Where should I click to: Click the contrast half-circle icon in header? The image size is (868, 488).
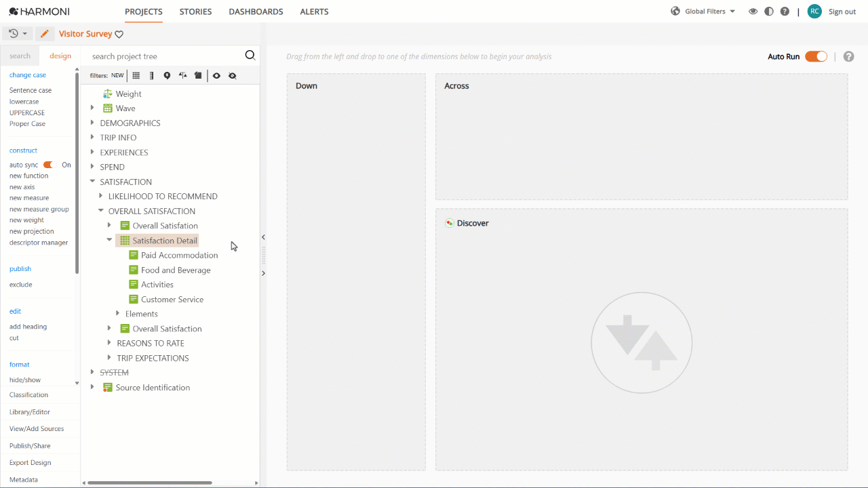click(768, 12)
